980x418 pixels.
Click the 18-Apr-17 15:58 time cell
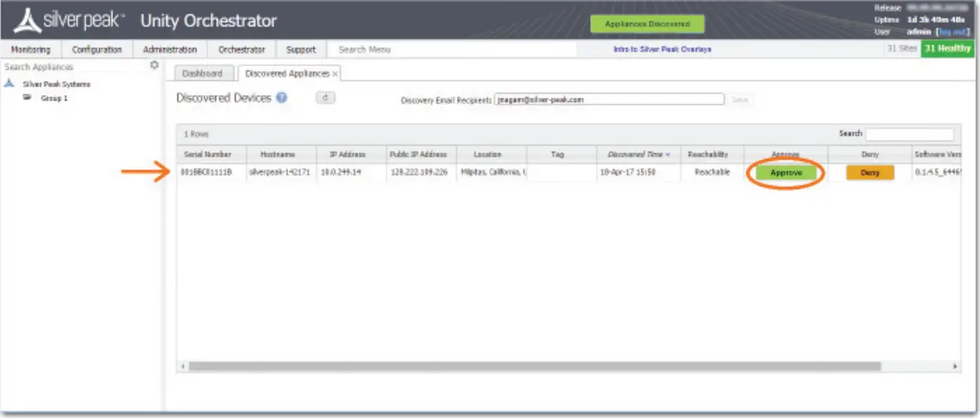click(x=638, y=172)
